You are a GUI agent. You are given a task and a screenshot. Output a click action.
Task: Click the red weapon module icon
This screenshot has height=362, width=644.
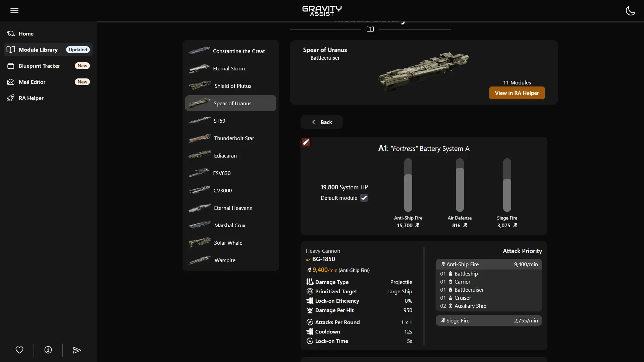[306, 142]
